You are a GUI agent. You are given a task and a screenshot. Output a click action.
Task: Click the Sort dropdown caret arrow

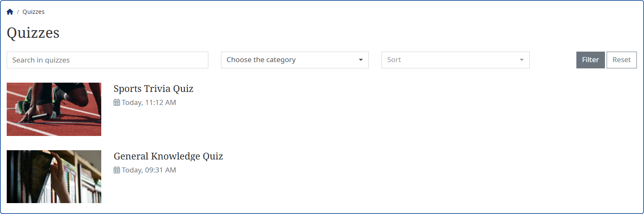coord(521,60)
